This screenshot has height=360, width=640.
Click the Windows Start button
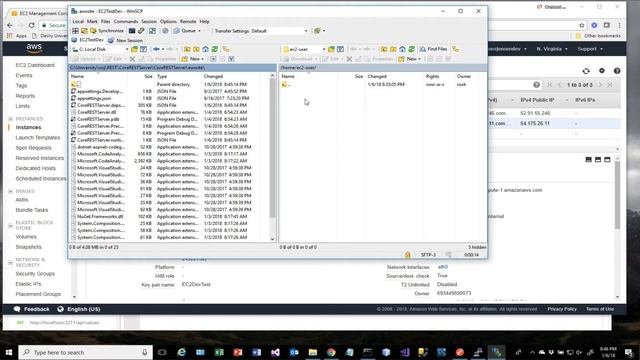9,352
